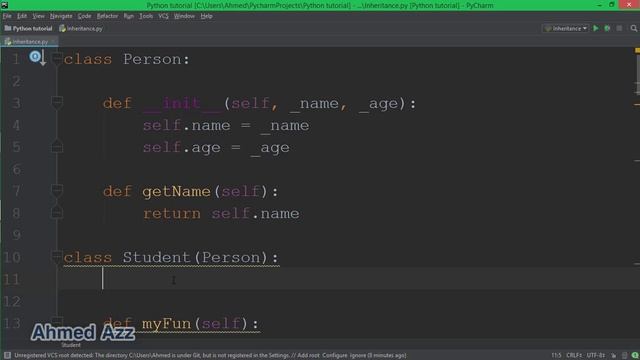Collapse the getName method fold on line 7

coord(57,190)
